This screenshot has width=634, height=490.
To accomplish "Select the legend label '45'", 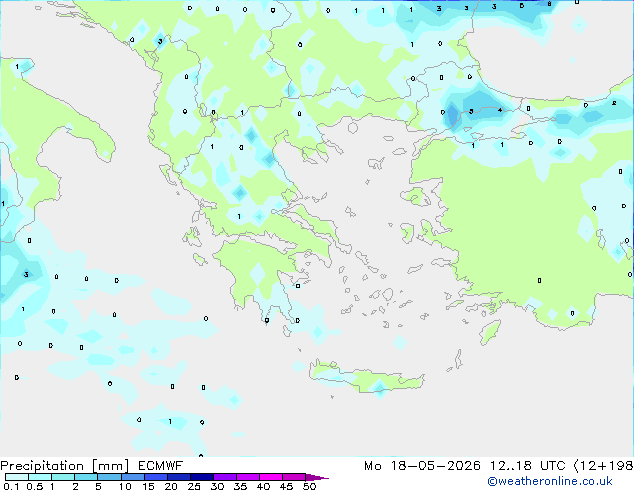I will point(287,486).
